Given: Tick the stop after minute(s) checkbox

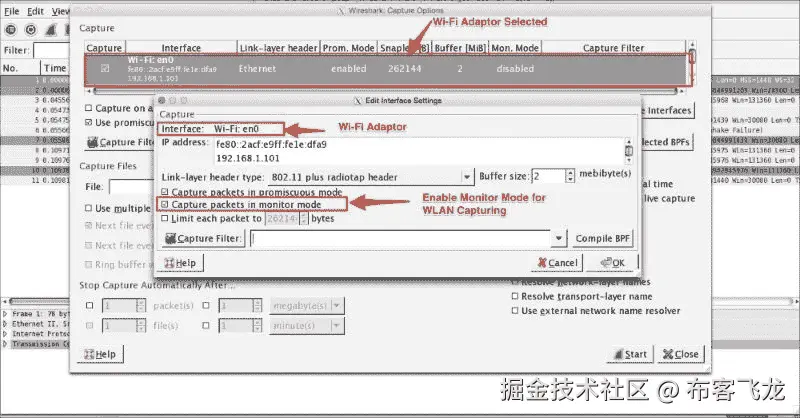Looking at the screenshot, I should click(x=206, y=326).
